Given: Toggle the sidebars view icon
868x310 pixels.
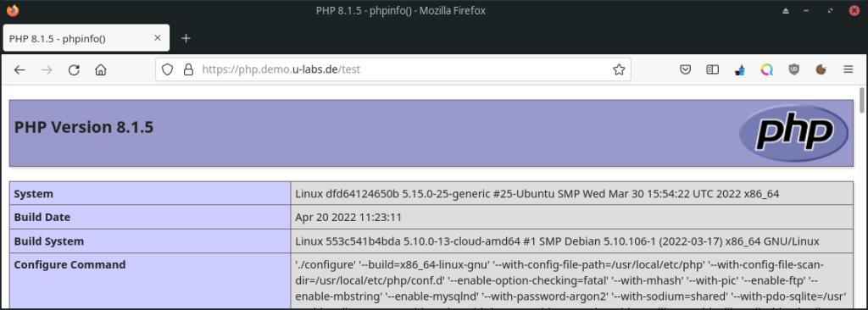Looking at the screenshot, I should (712, 69).
